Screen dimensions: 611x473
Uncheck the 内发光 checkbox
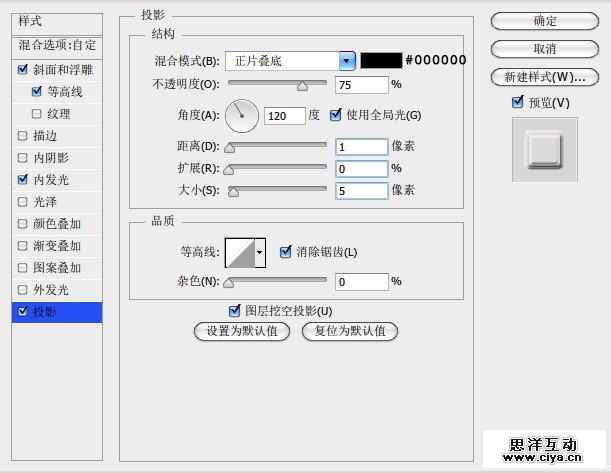[x=23, y=179]
